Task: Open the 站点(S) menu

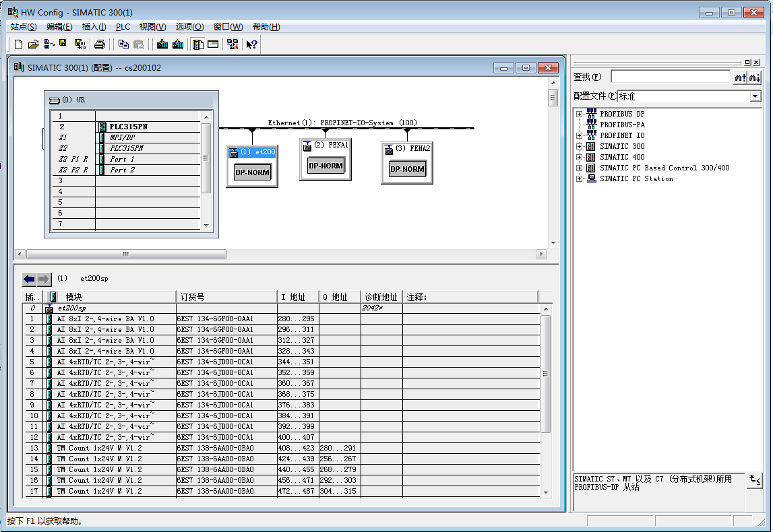Action: point(24,27)
